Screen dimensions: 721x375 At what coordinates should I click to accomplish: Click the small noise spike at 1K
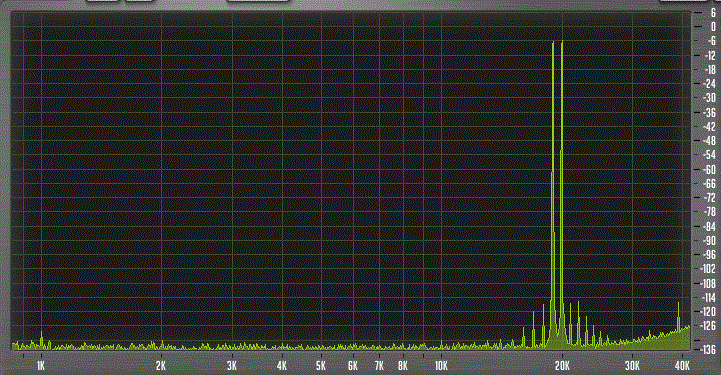pyautogui.click(x=41, y=339)
